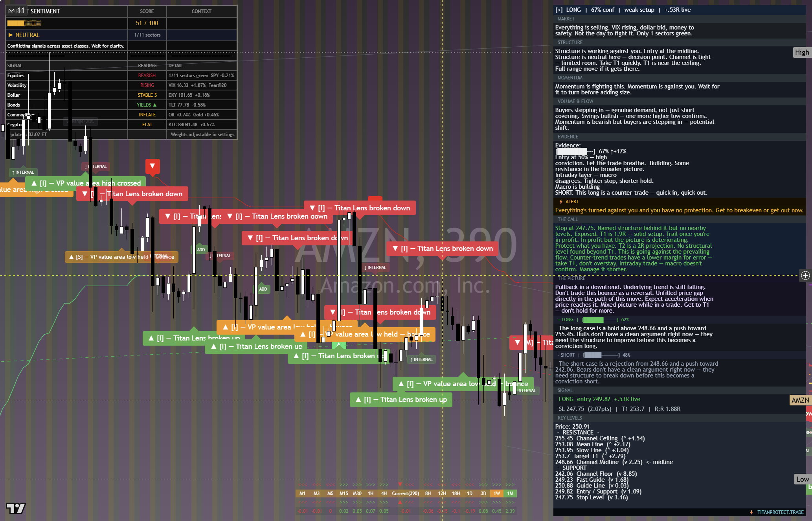This screenshot has width=812, height=521.
Task: Click the lightning icon beside ALERT
Action: [561, 202]
